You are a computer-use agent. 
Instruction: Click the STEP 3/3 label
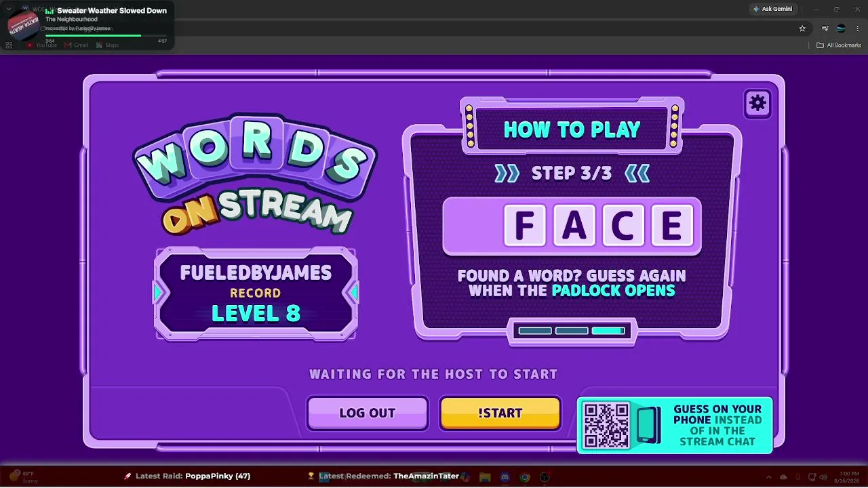[572, 174]
